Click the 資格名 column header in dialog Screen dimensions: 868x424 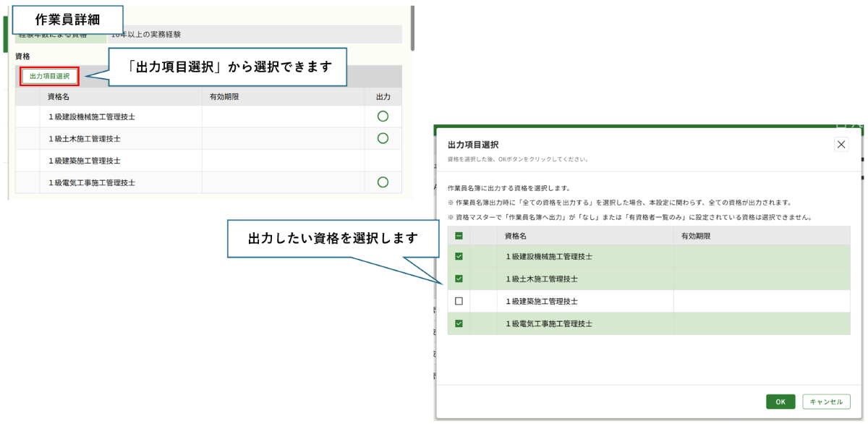point(515,236)
